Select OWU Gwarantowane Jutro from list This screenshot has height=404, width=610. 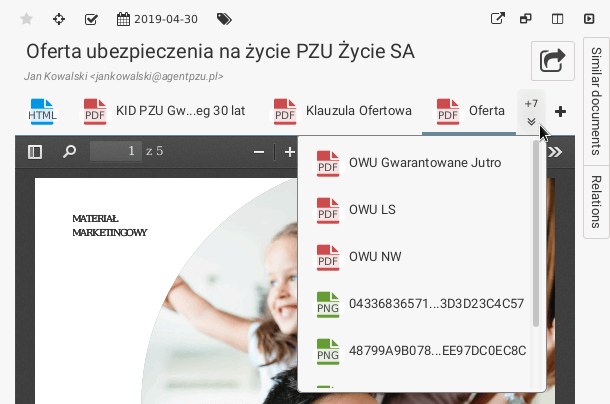[424, 162]
